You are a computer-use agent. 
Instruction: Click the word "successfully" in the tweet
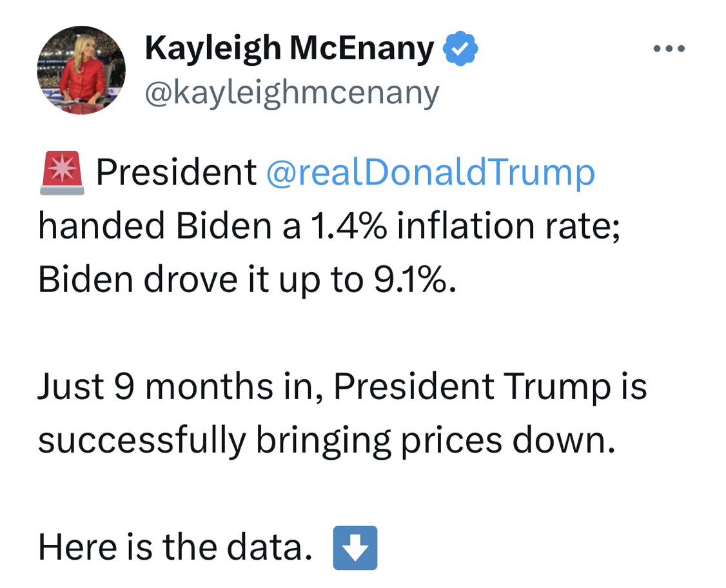pos(142,440)
